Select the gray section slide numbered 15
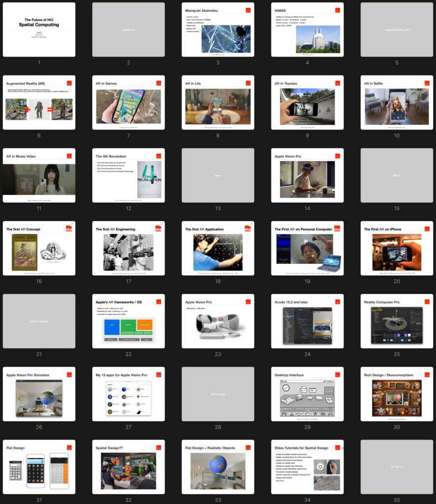This screenshot has width=436, height=504. [x=397, y=176]
